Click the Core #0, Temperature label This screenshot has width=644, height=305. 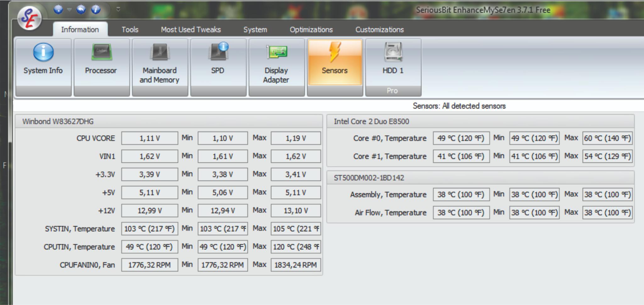pyautogui.click(x=390, y=138)
